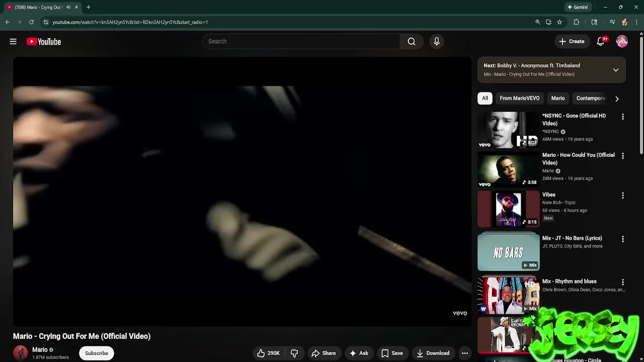Viewport: 644px width, 362px height.
Task: Open zoom indicator in address bar
Action: pyautogui.click(x=538, y=22)
